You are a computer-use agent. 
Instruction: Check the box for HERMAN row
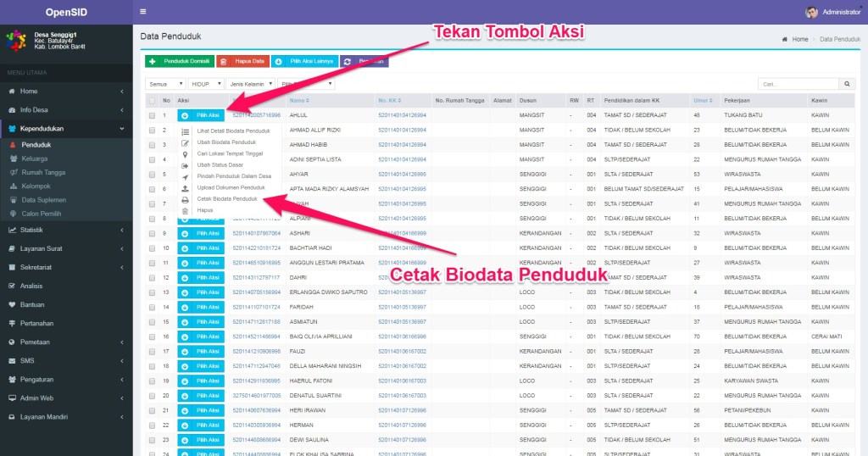152,425
